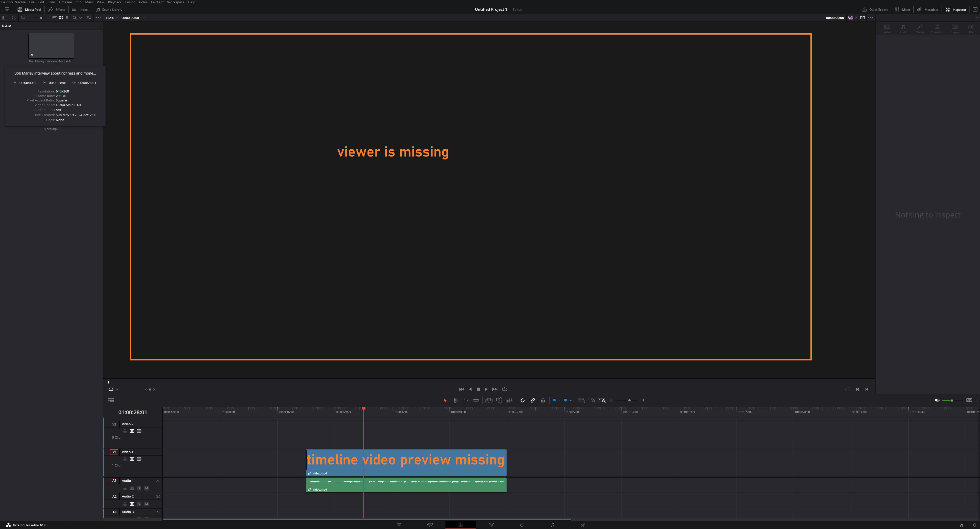Click the Overwrite Clip edit icon

tap(499, 400)
